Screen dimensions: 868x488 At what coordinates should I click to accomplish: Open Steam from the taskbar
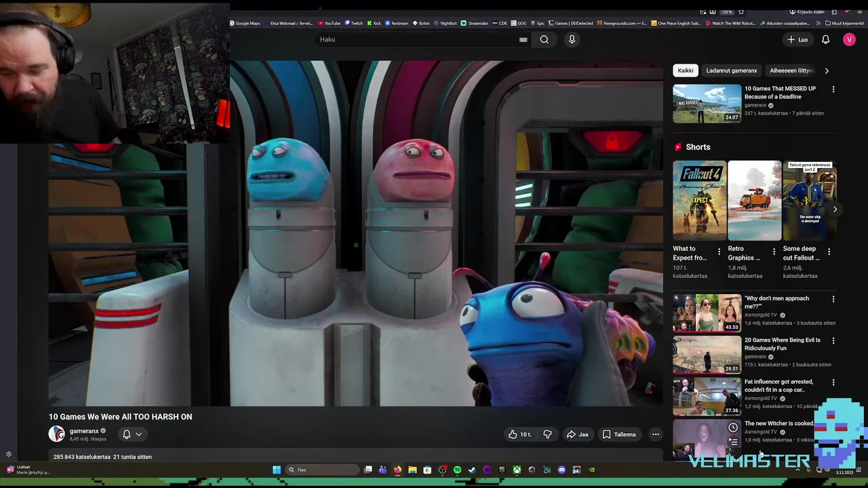pyautogui.click(x=472, y=470)
